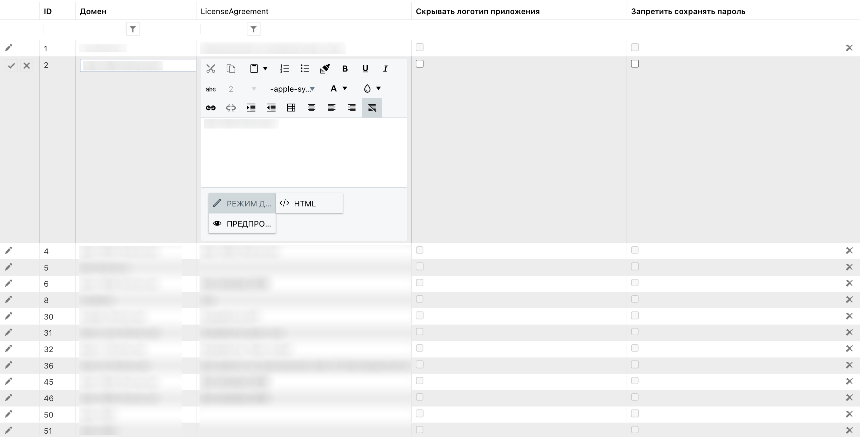Remove link with the unlink icon
This screenshot has width=868, height=437.
[231, 108]
